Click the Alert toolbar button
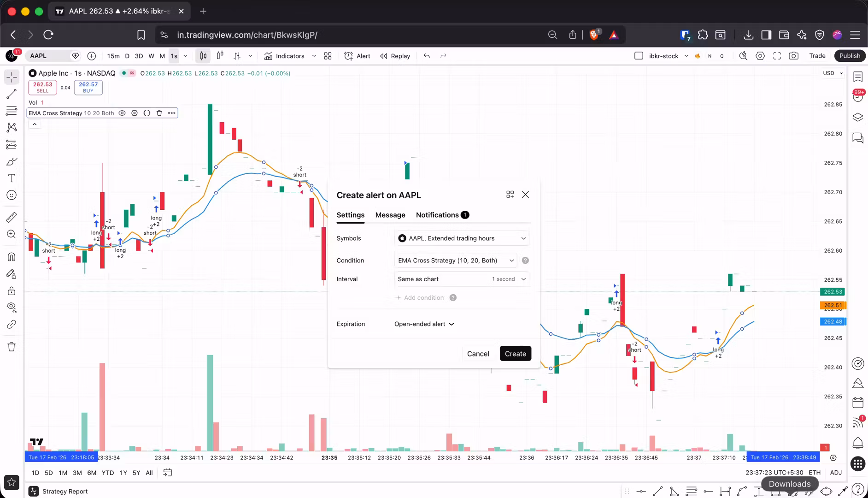 click(358, 56)
